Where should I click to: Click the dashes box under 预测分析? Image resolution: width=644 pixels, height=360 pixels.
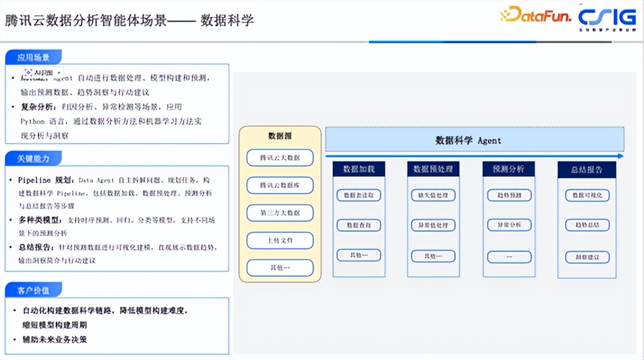coord(509,257)
